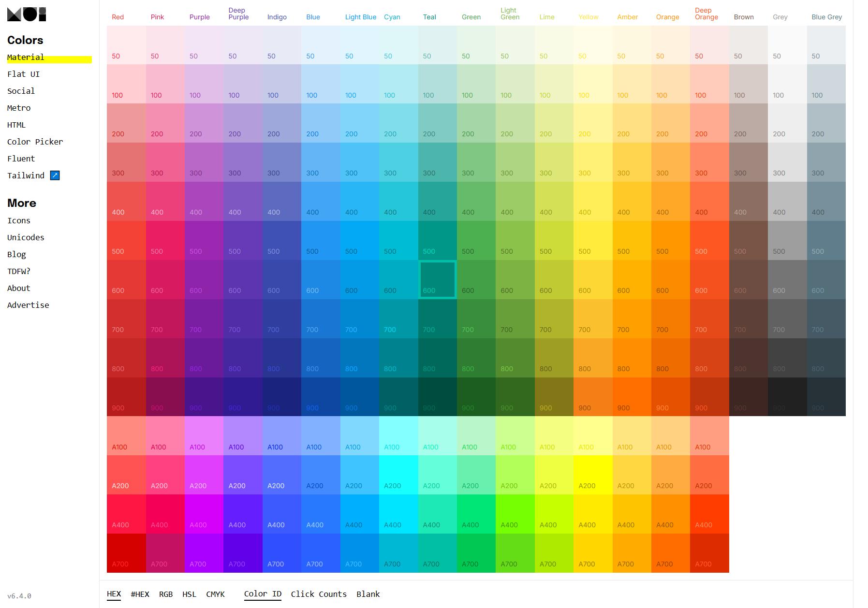Open the About page
The height and width of the screenshot is (608, 868).
19,288
